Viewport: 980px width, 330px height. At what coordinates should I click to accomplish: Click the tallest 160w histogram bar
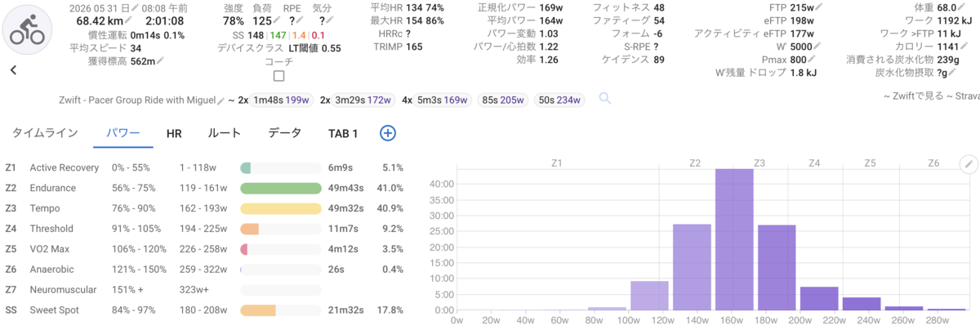pos(734,239)
